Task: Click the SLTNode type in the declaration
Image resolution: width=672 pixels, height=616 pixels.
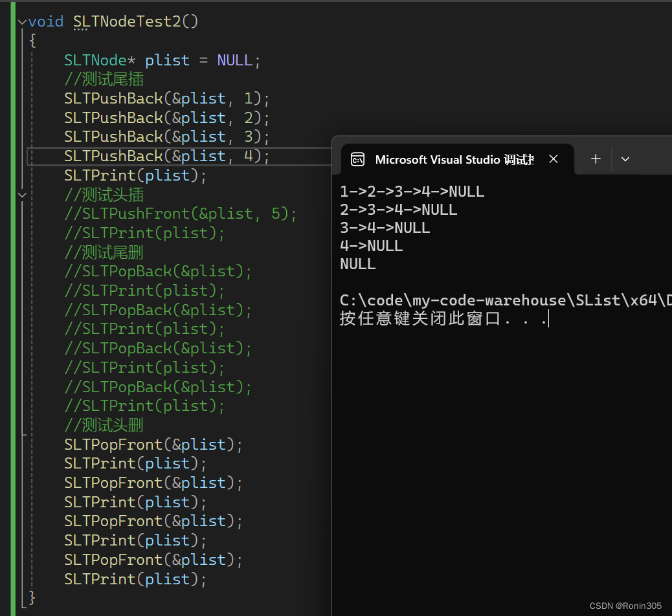Action: coord(95,61)
